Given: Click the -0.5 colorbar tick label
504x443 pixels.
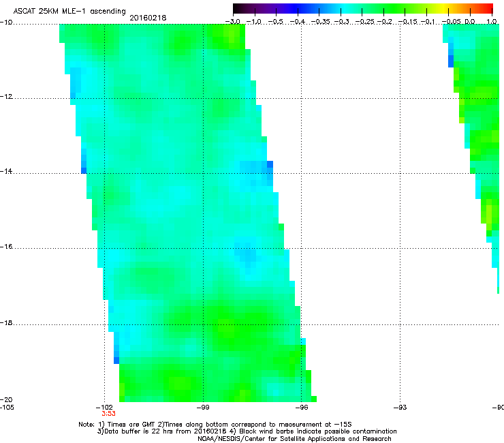Looking at the screenshot, I should (x=275, y=22).
